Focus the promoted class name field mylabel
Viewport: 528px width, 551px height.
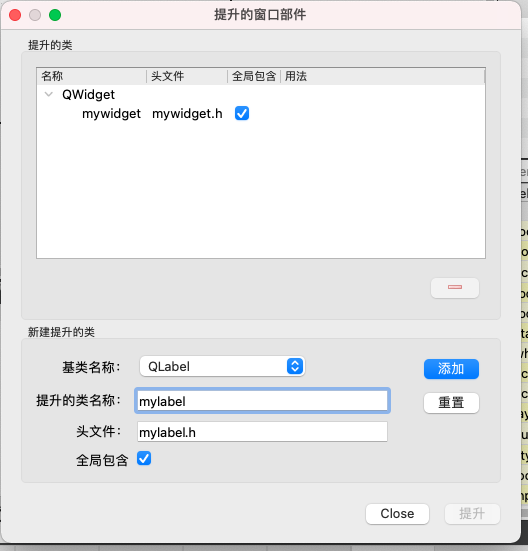pyautogui.click(x=262, y=401)
